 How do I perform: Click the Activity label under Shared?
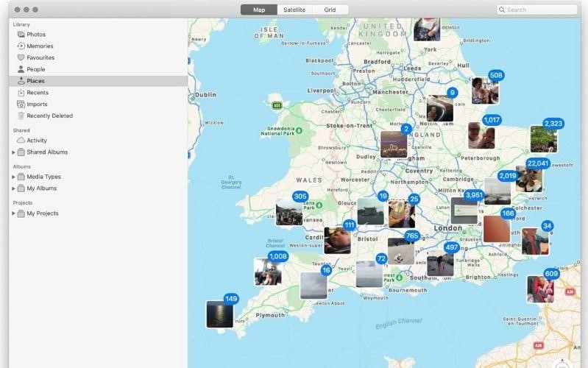37,141
